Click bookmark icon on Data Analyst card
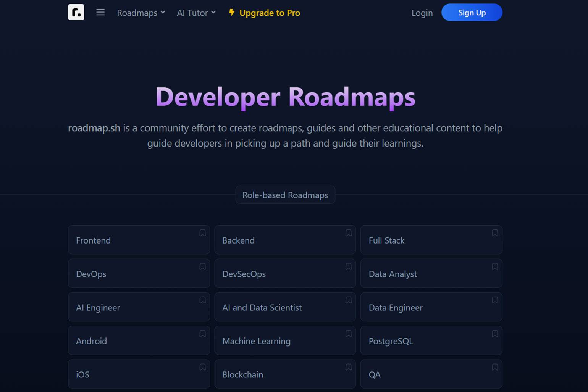This screenshot has width=588, height=392. pyautogui.click(x=494, y=266)
